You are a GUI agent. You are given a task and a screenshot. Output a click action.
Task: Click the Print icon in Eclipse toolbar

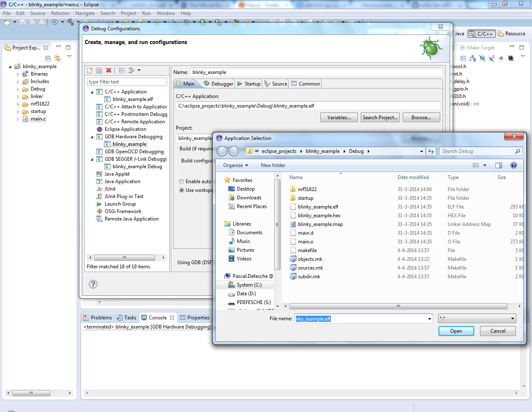pos(42,22)
